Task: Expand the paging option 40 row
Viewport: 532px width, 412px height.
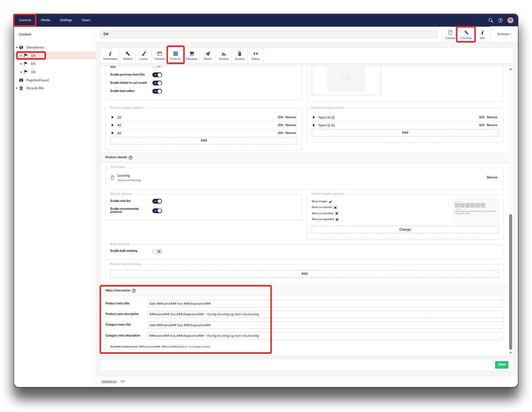Action: click(x=112, y=125)
